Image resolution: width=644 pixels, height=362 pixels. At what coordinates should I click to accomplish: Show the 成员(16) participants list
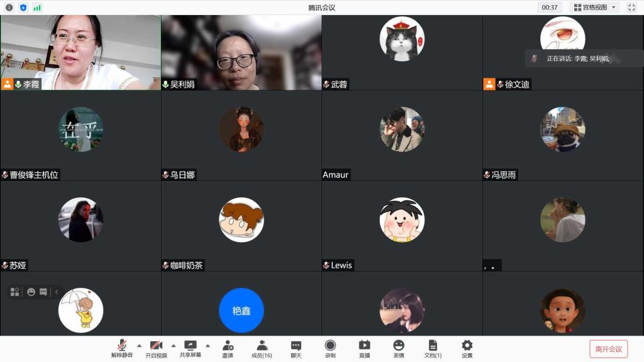click(262, 348)
